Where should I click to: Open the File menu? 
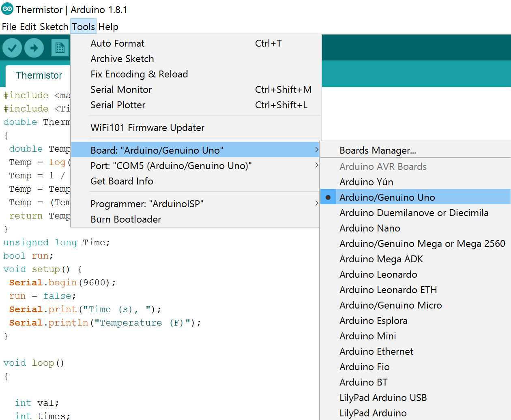pos(9,27)
